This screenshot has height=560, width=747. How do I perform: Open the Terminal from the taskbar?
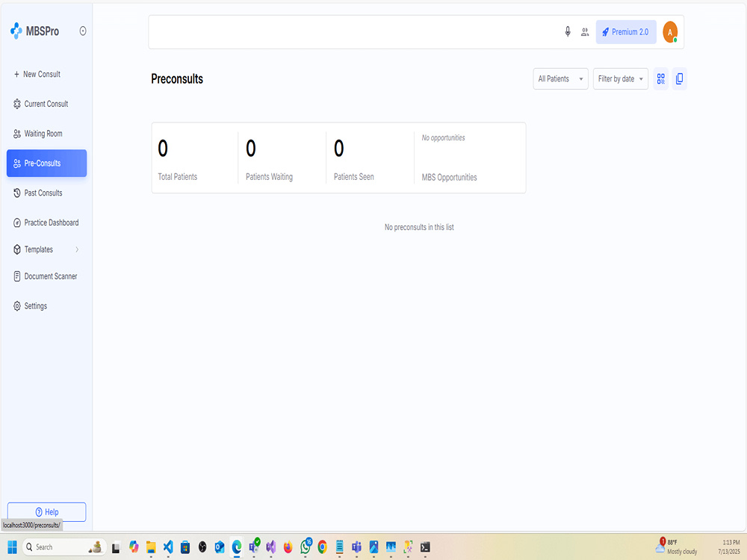426,547
